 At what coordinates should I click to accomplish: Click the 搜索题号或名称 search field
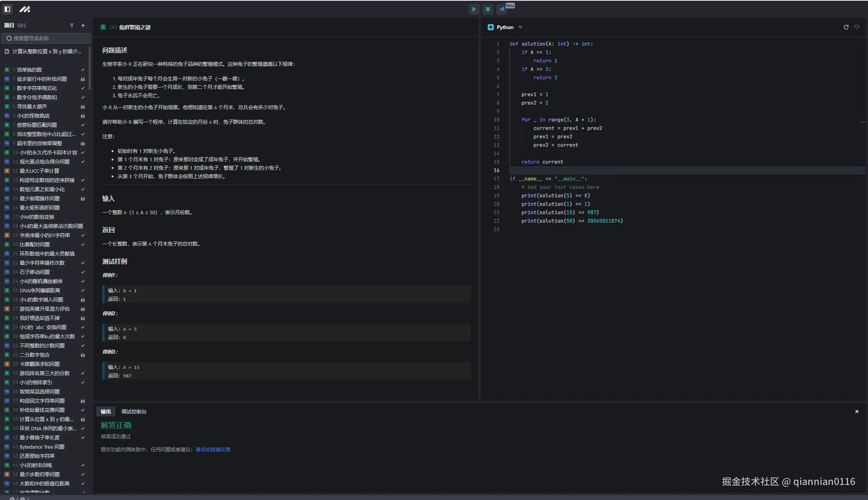coord(46,38)
